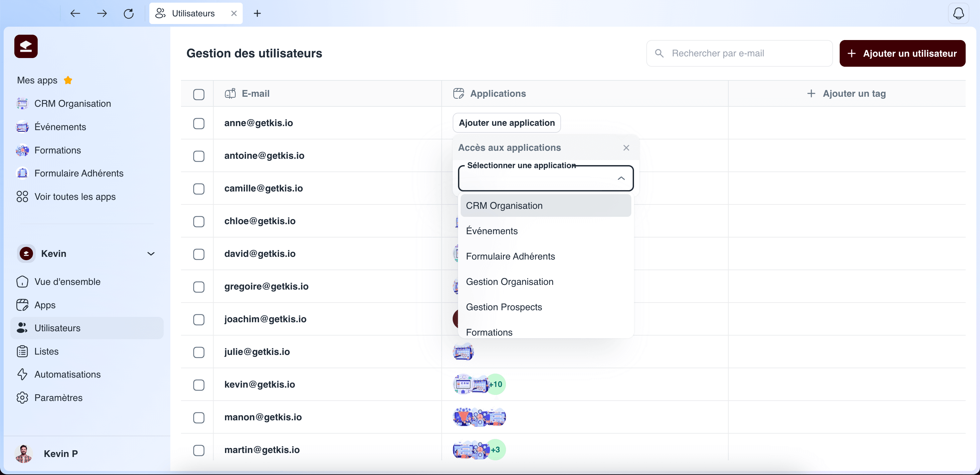Choose Événements from the dropdown list

click(546, 231)
